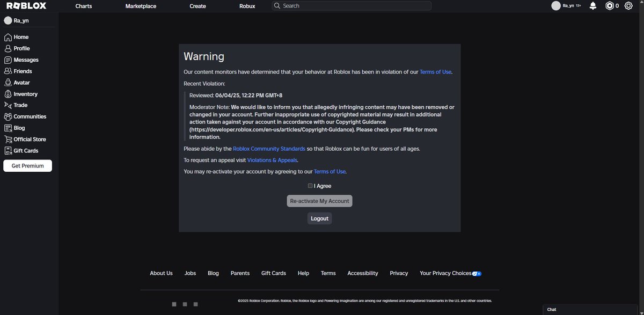644x315 pixels.
Task: Click the Blog icon in sidebar
Action: [x=8, y=128]
